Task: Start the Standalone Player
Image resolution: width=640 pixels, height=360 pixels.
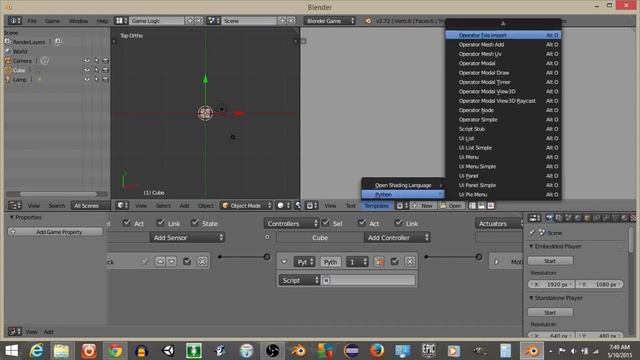Action: coord(550,313)
